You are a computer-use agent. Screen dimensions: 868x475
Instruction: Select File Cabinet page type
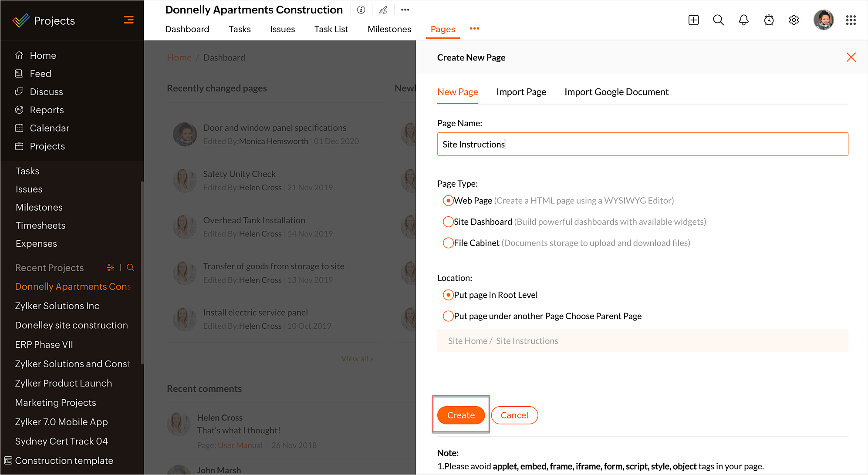[x=448, y=243]
